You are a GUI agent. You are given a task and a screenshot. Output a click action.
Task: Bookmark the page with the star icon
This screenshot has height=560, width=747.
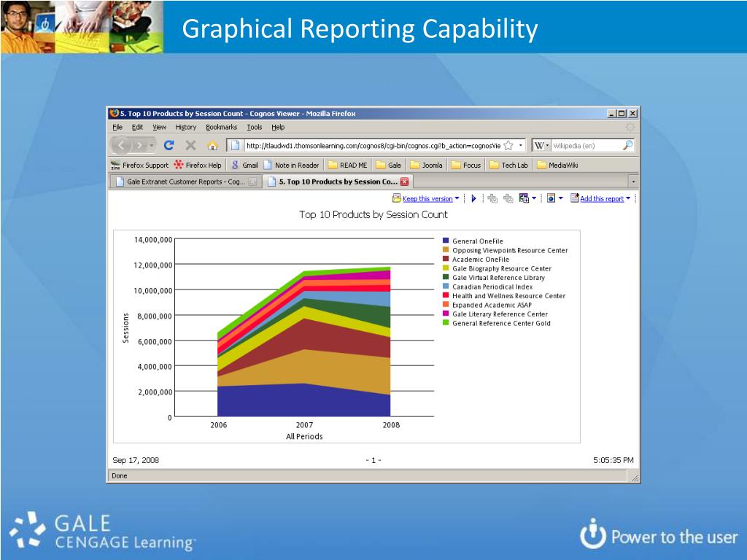[508, 145]
